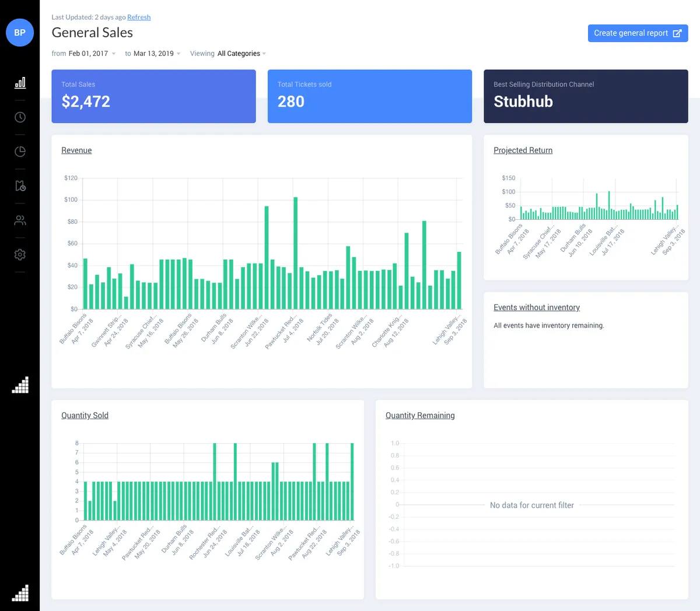This screenshot has width=700, height=611.
Task: Open the customers panel via people icon
Action: tap(20, 220)
